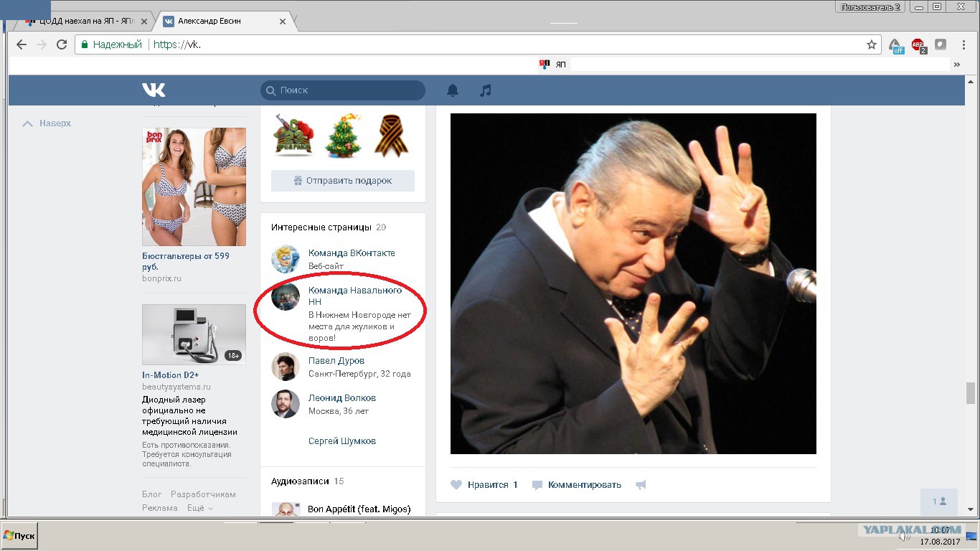980x551 pixels.
Task: Show hidden bookmarks with the » chevron
Action: pyautogui.click(x=956, y=65)
